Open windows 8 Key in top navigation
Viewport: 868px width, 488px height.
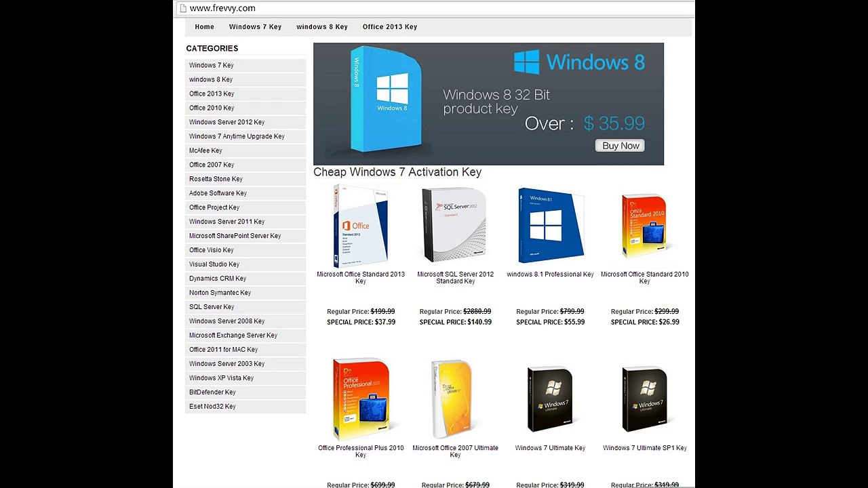tap(322, 27)
